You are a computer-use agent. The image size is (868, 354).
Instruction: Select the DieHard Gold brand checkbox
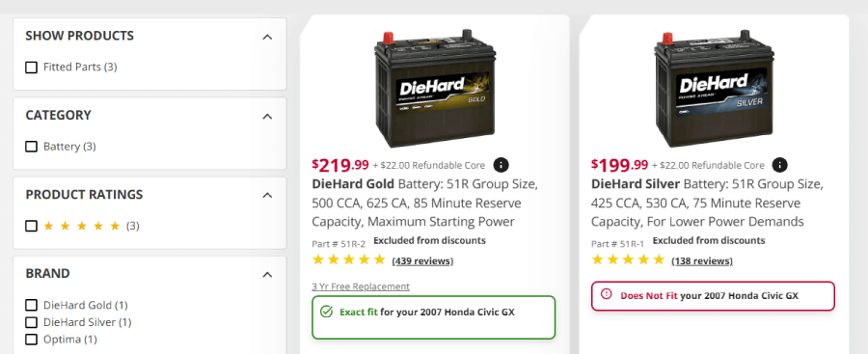click(32, 305)
